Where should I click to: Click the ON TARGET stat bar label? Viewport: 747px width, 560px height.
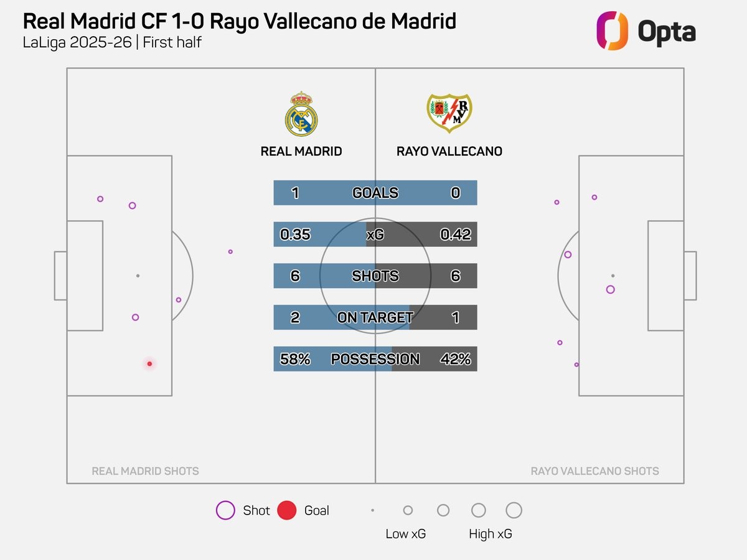[375, 317]
